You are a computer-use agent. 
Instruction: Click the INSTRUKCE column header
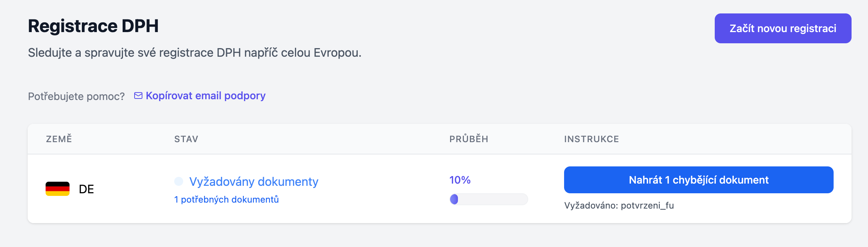coord(591,139)
